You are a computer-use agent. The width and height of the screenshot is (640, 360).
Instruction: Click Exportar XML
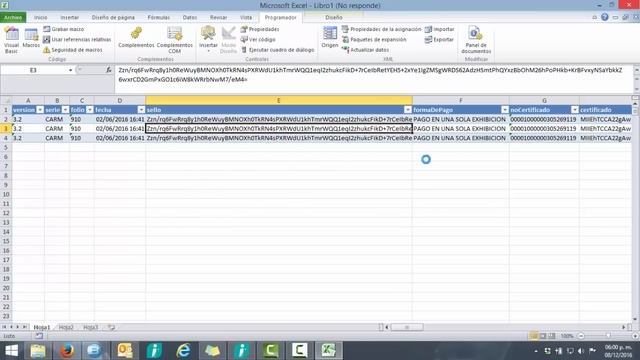439,40
